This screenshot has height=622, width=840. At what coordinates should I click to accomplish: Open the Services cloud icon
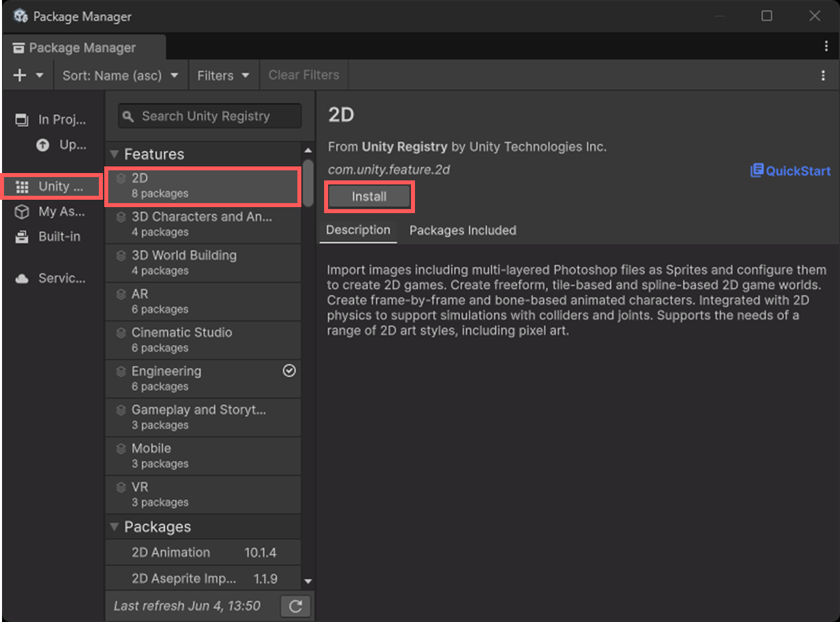pos(22,279)
